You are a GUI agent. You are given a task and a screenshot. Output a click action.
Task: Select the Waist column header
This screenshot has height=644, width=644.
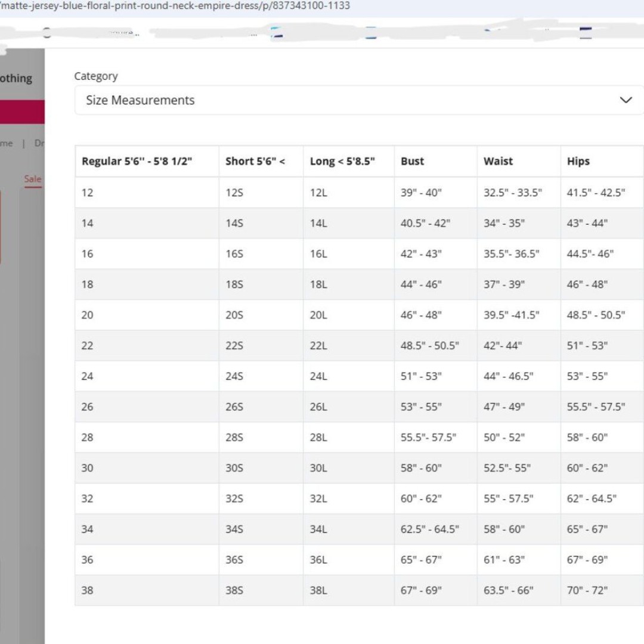pyautogui.click(x=498, y=161)
